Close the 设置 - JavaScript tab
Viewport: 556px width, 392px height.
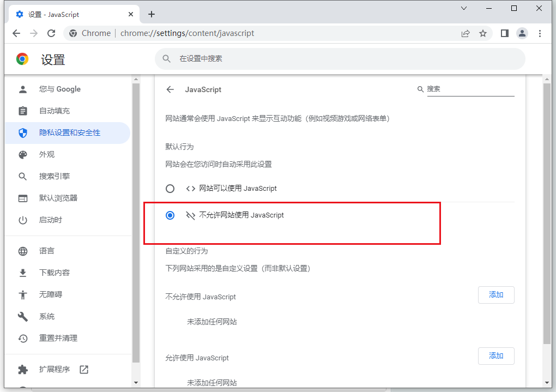tap(131, 14)
